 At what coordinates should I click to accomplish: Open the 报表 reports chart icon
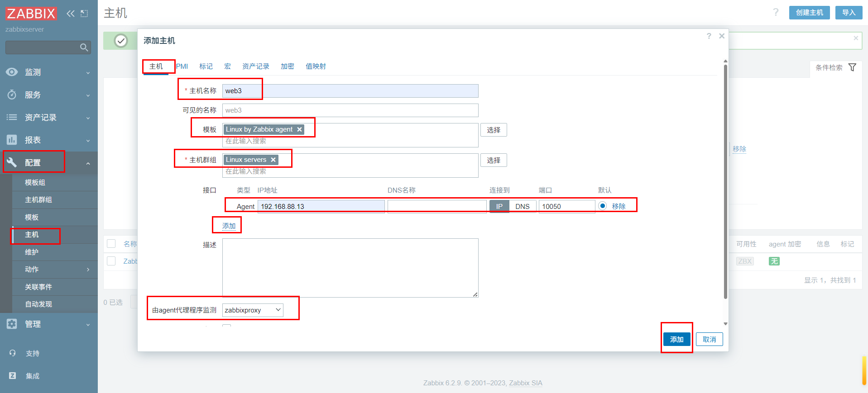[x=12, y=140]
